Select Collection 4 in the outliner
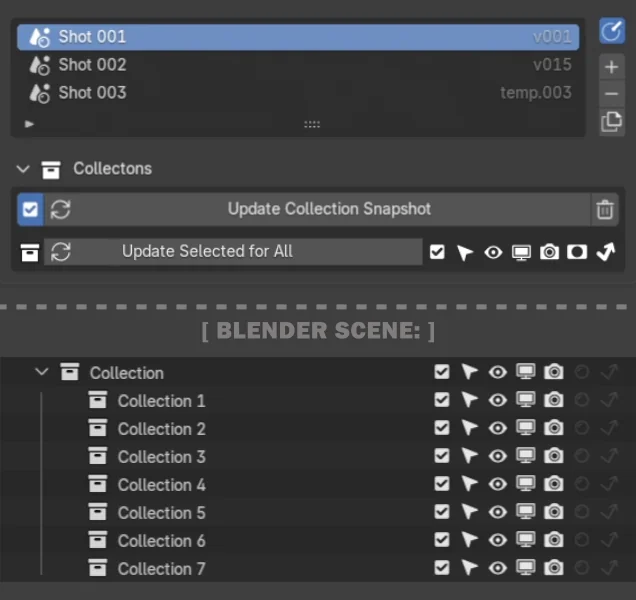The height and width of the screenshot is (600, 636). click(x=161, y=485)
